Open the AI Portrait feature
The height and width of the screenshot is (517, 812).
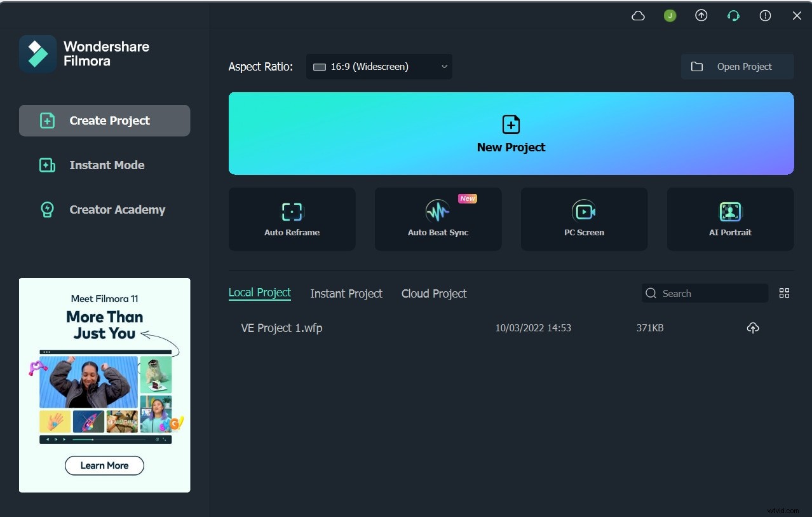(x=729, y=219)
